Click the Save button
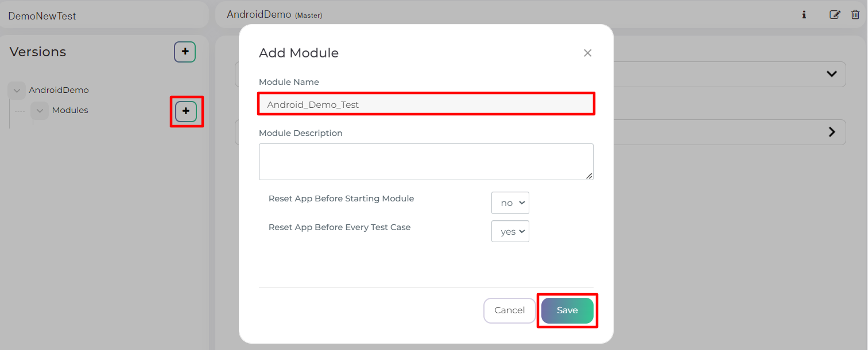This screenshot has width=868, height=350. 567,310
